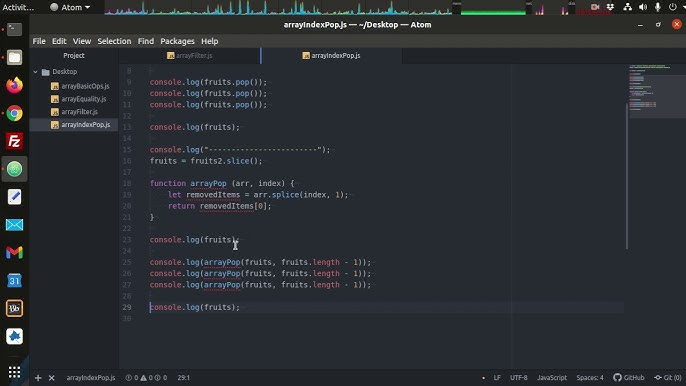Click the plus icon in status bar
The width and height of the screenshot is (686, 386).
(38, 378)
